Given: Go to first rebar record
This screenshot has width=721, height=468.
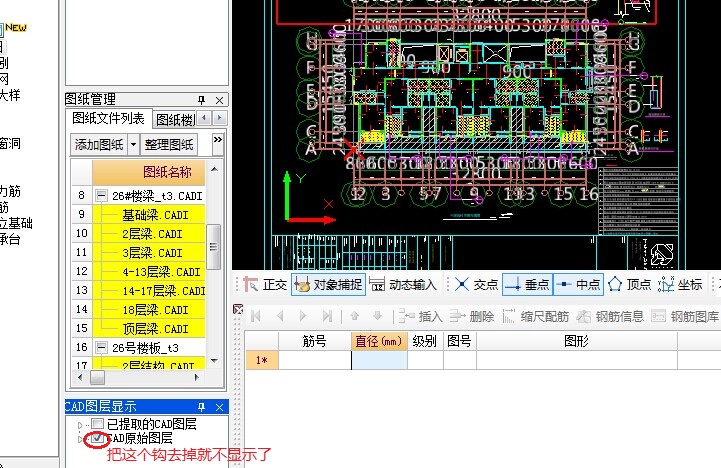Looking at the screenshot, I should (x=256, y=316).
